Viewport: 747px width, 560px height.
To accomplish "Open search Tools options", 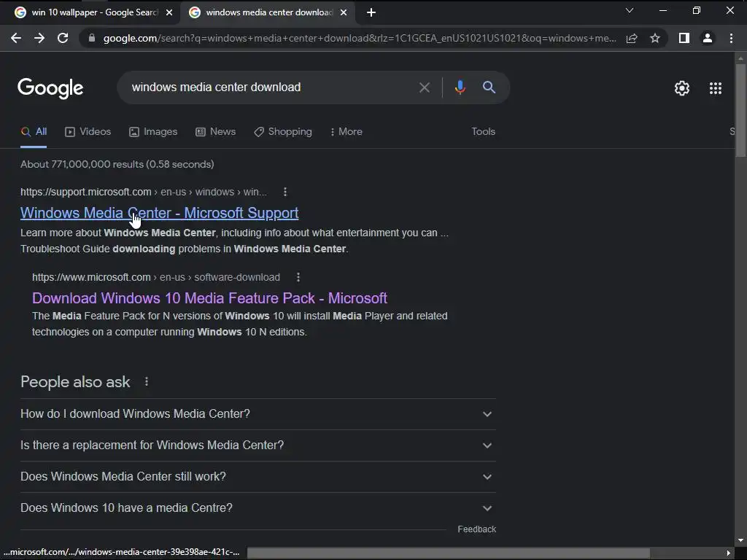I will coord(484,132).
